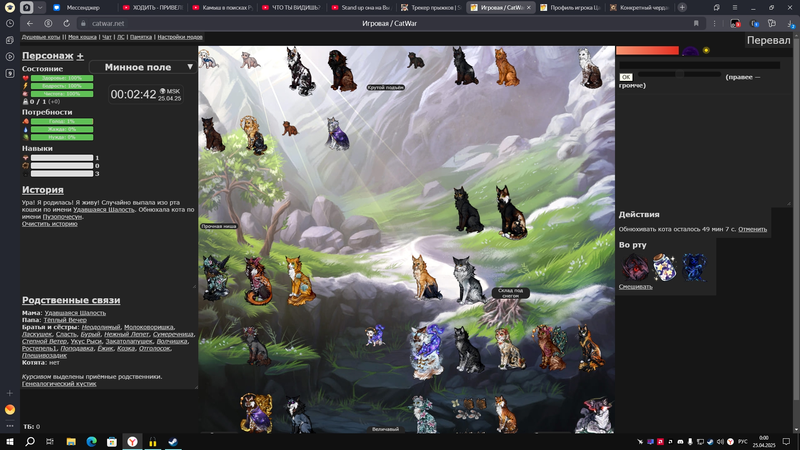The image size is (800, 450).
Task: Open Steam from the taskbar
Action: pyautogui.click(x=173, y=442)
